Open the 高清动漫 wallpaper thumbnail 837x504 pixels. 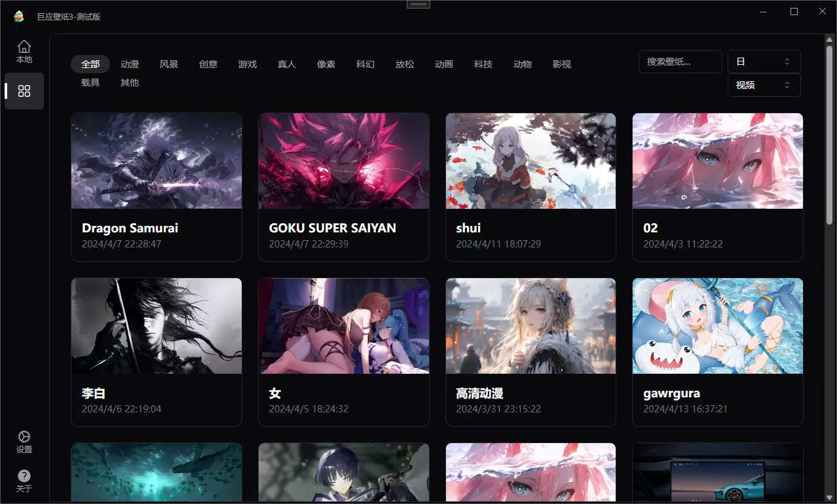530,326
